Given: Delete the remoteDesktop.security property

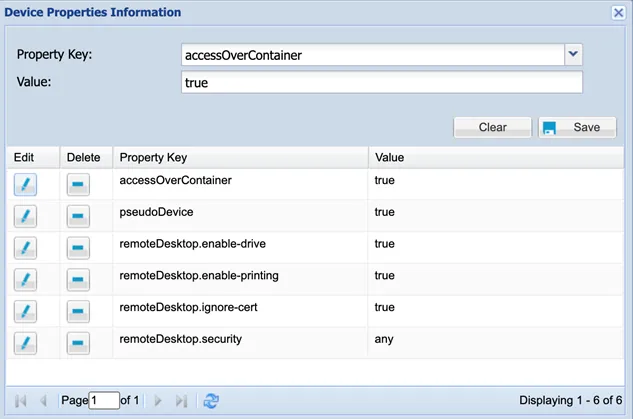Looking at the screenshot, I should [78, 343].
